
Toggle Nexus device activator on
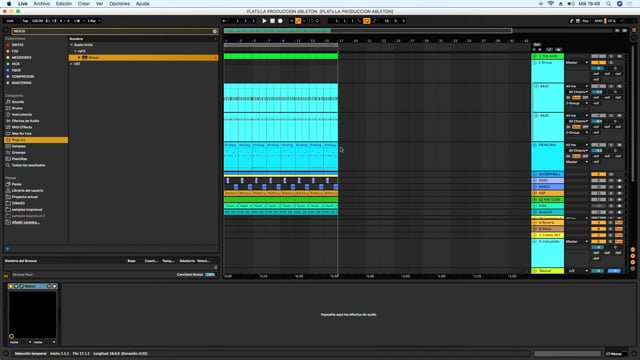11,287
